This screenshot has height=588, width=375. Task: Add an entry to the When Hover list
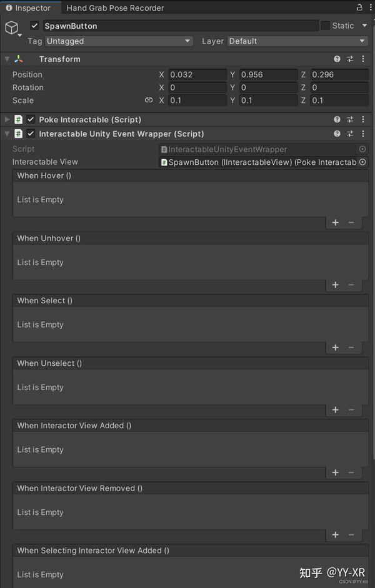pos(335,223)
